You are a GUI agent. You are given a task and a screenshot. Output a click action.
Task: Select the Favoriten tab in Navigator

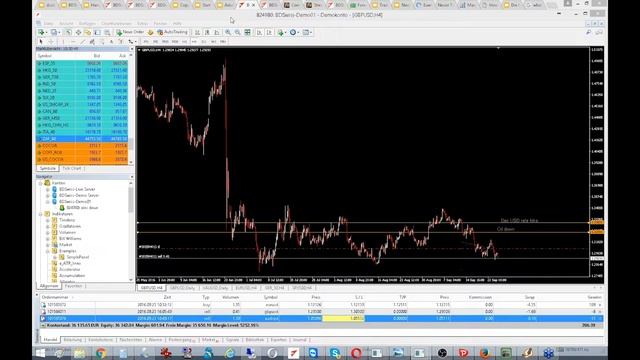coord(73,286)
